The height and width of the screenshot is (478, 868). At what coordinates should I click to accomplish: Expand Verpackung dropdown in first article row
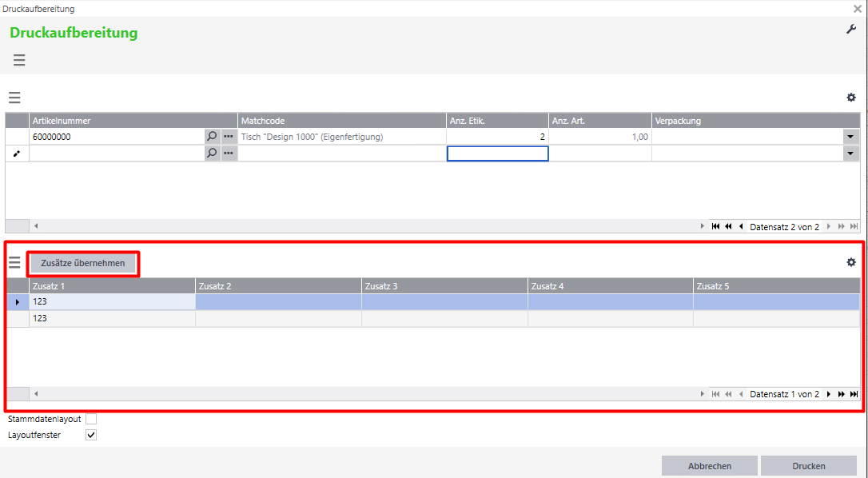[x=850, y=137]
